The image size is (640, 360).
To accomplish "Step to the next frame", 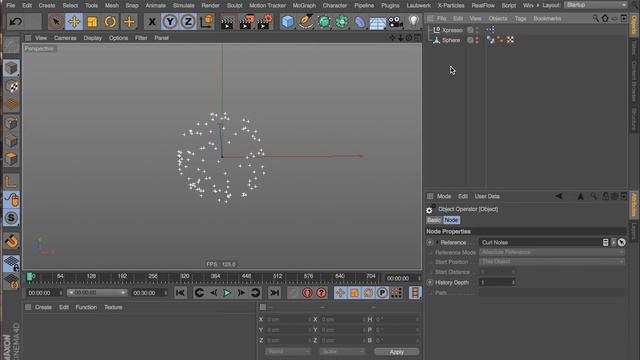I will coord(241,293).
